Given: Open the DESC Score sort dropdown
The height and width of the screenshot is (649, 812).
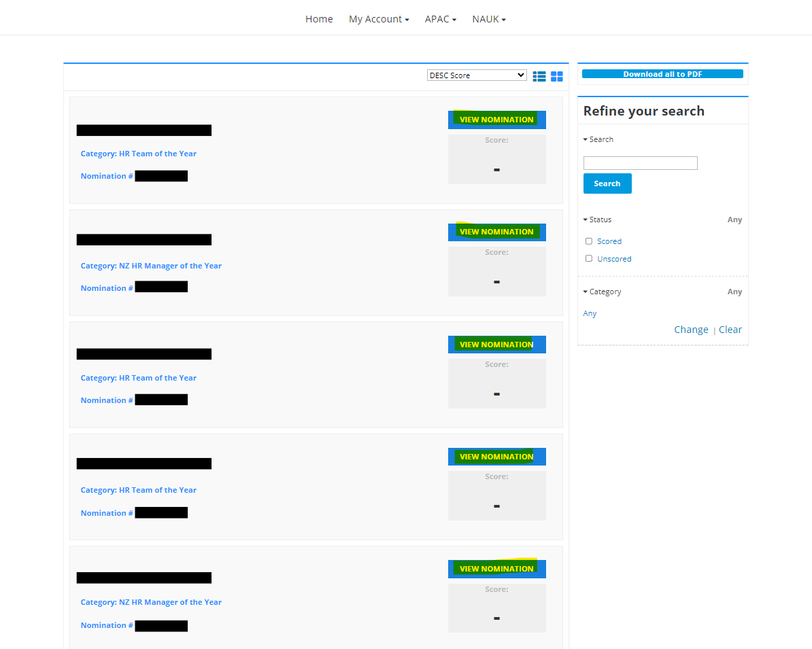Looking at the screenshot, I should [x=477, y=75].
